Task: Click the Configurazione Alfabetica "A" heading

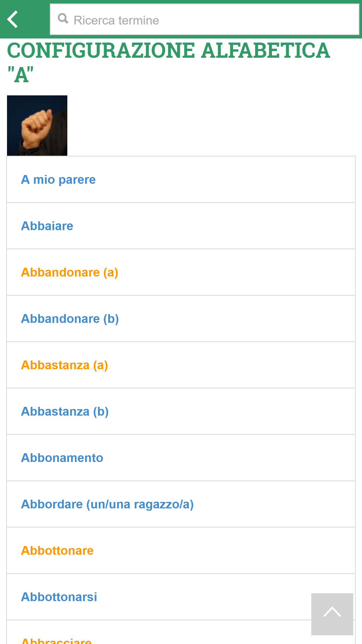Action: pos(168,62)
